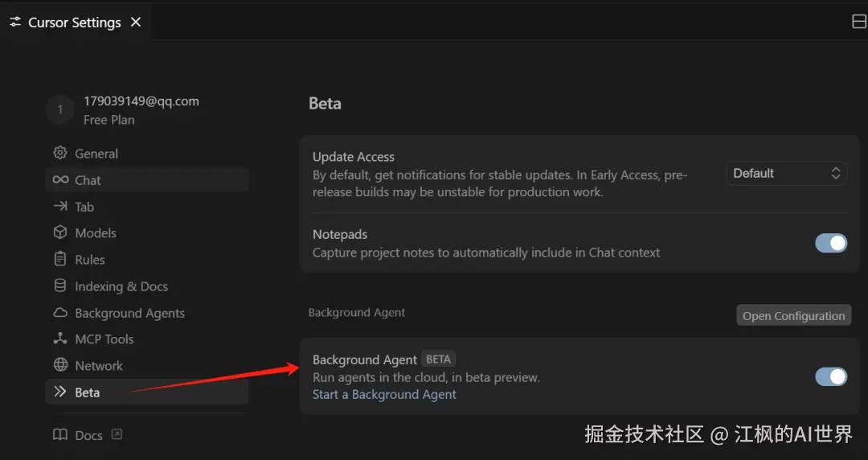
Task: Click the account avatar circle
Action: [59, 110]
